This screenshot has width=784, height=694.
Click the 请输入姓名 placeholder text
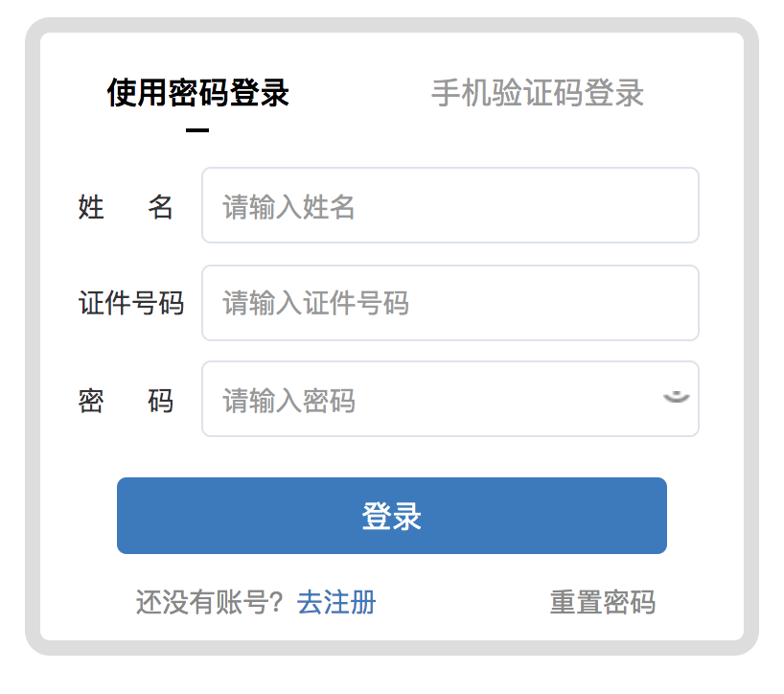coord(288,207)
